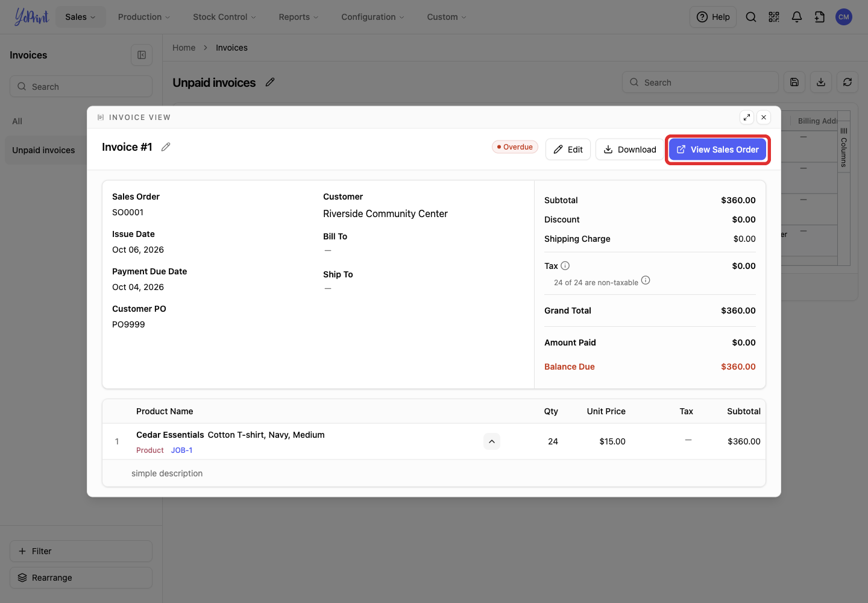Open notifications bell icon
The height and width of the screenshot is (603, 868).
(797, 17)
